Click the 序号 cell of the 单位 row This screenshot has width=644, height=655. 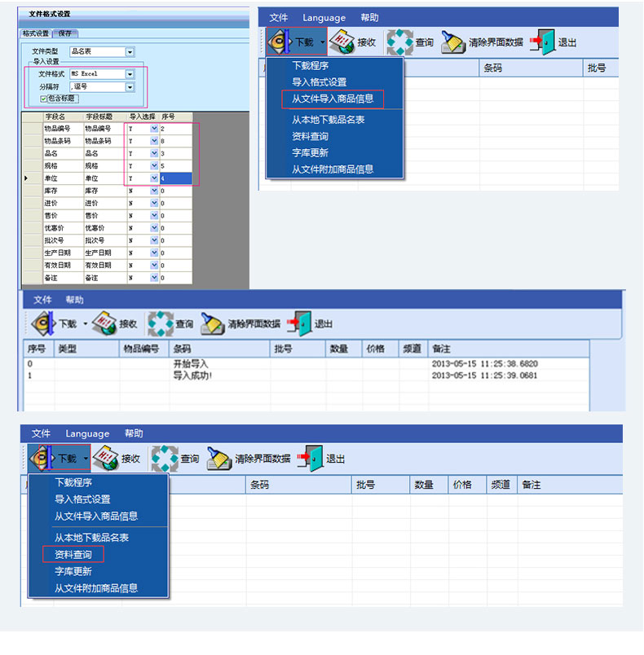pyautogui.click(x=176, y=178)
